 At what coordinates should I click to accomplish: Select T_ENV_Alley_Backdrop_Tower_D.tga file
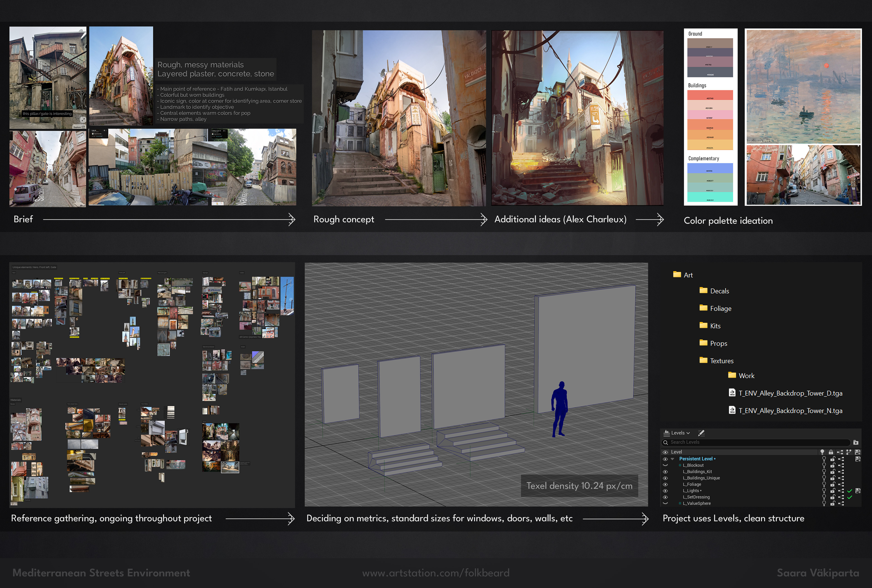[790, 393]
